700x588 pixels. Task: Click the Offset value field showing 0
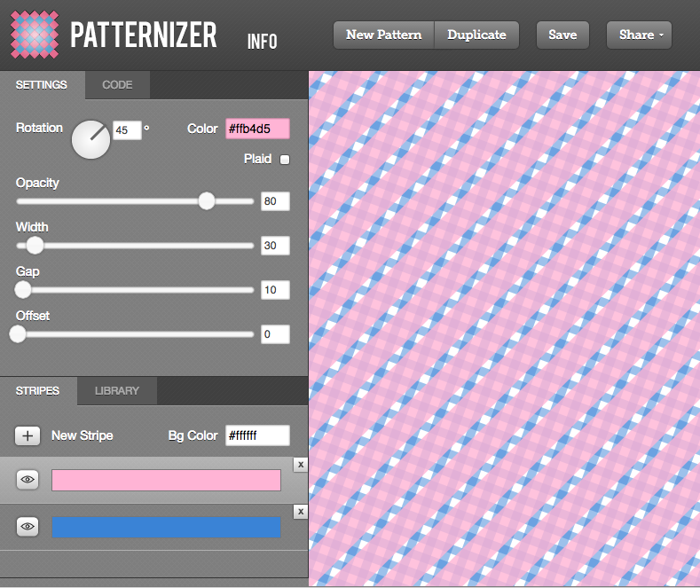275,334
